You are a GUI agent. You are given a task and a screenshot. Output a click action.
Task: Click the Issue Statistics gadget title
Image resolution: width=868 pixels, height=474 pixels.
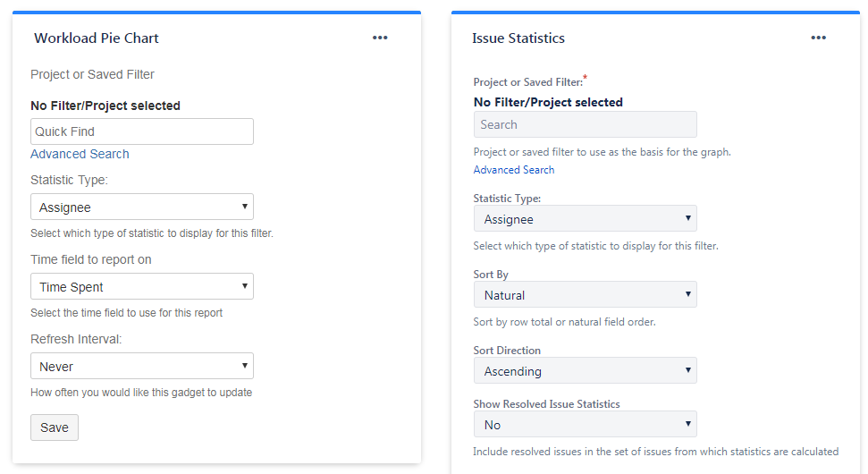pyautogui.click(x=518, y=38)
